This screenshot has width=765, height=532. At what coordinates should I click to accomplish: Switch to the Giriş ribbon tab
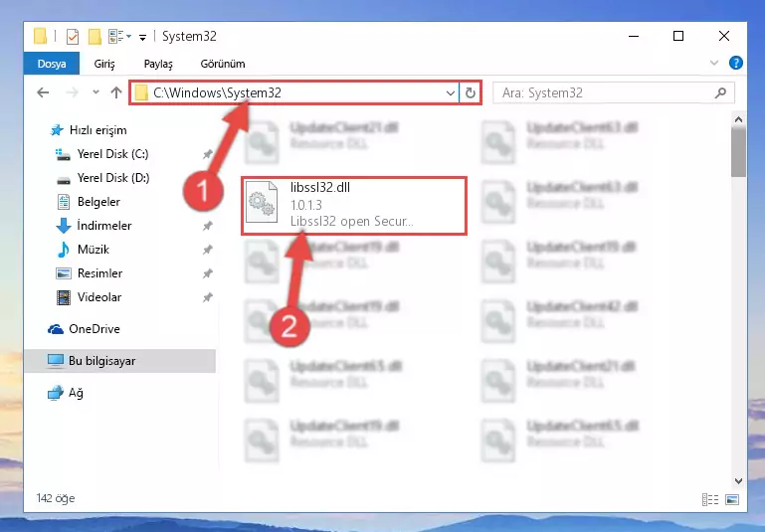(104, 64)
